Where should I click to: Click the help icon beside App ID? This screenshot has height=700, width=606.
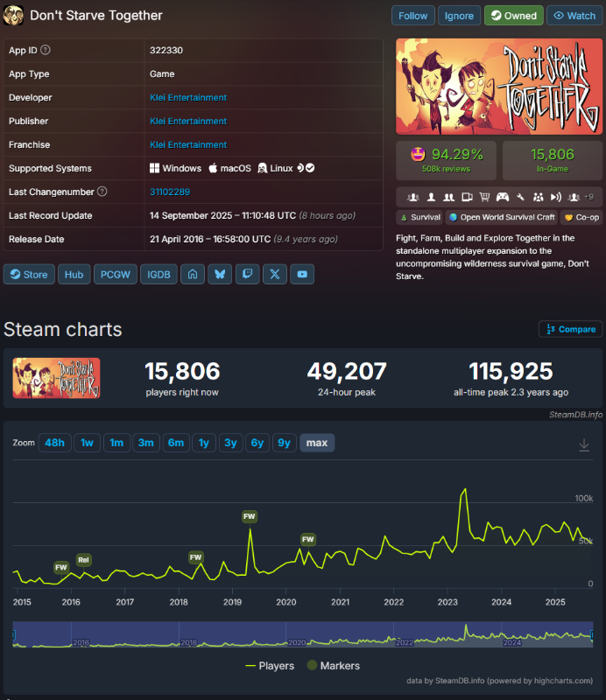pyautogui.click(x=46, y=51)
